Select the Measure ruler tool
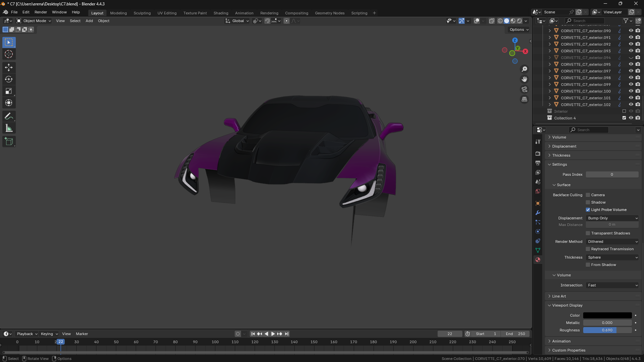 tap(9, 128)
